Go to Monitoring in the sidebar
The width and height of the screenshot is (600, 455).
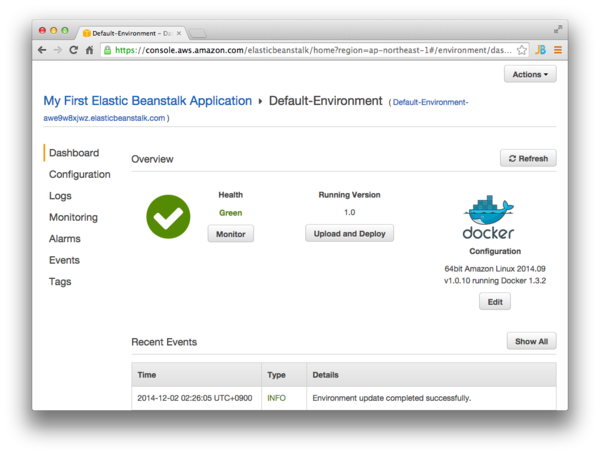click(x=73, y=217)
